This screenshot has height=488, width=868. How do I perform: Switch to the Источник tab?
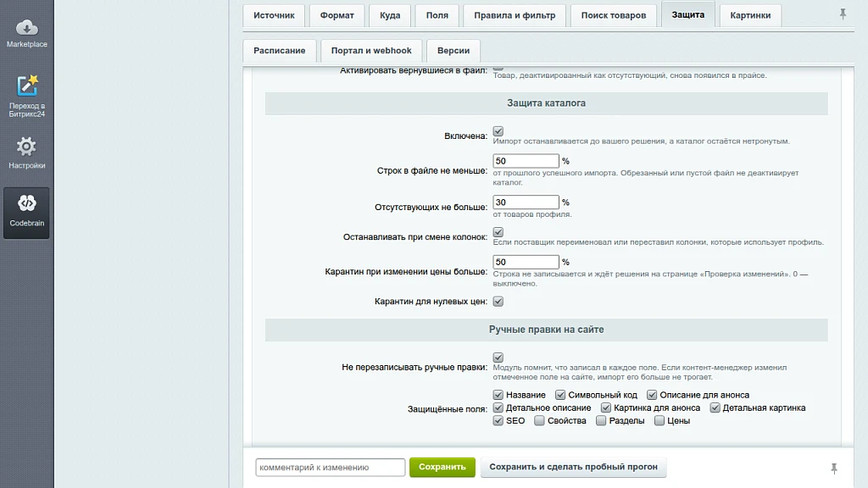[274, 15]
